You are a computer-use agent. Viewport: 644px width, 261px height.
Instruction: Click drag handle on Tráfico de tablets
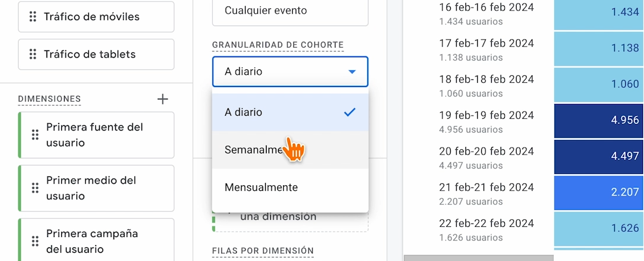[x=33, y=55]
